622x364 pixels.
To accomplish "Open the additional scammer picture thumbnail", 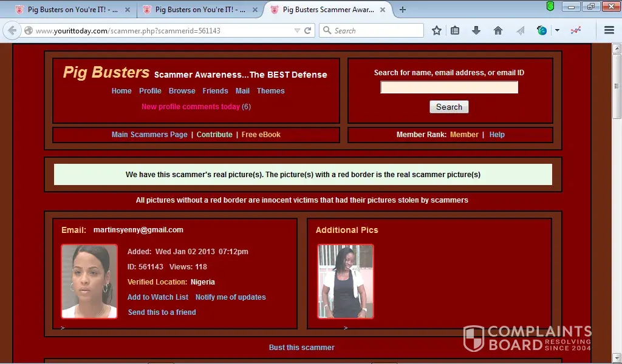I will tap(345, 281).
